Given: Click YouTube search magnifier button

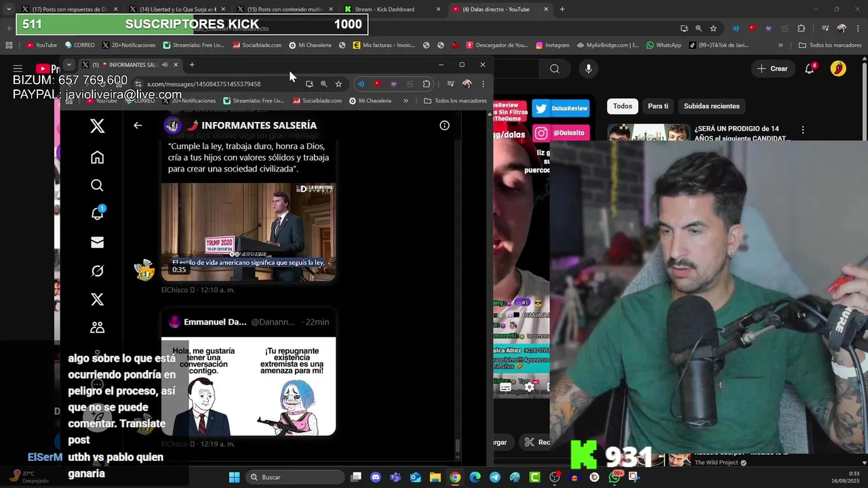Looking at the screenshot, I should coord(555,68).
